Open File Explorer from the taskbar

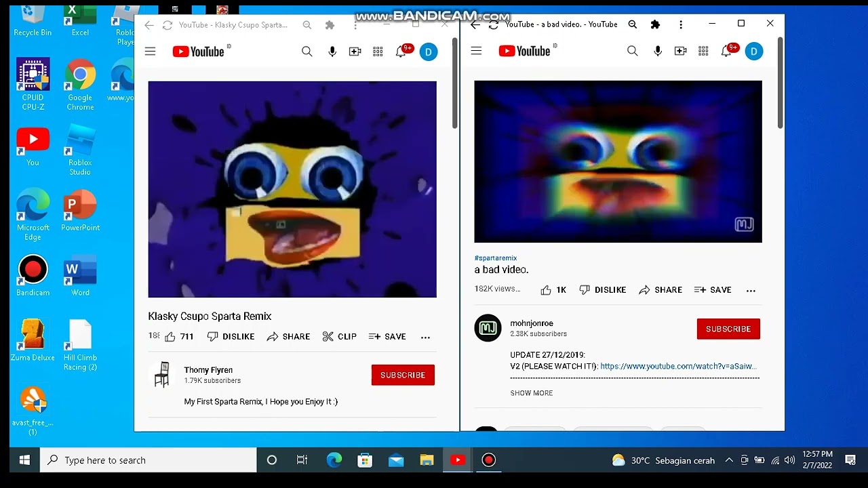click(427, 460)
